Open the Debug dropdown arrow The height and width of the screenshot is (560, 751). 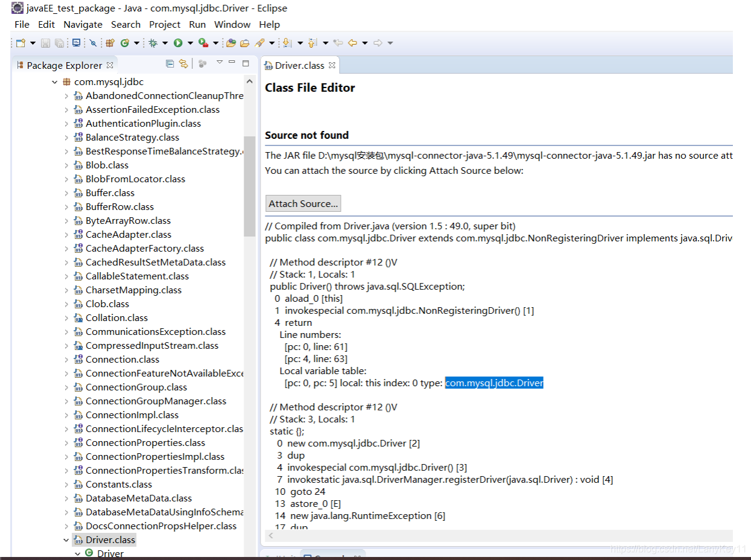coord(165,43)
